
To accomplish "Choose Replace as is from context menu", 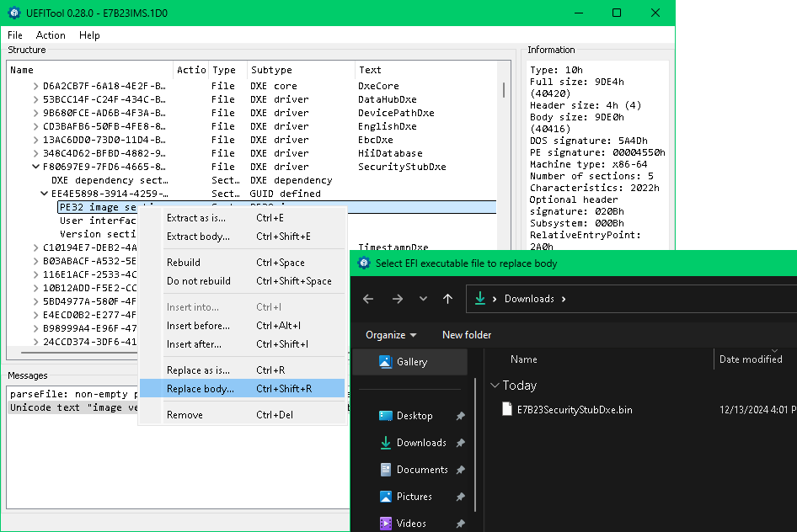I will pyautogui.click(x=243, y=370).
